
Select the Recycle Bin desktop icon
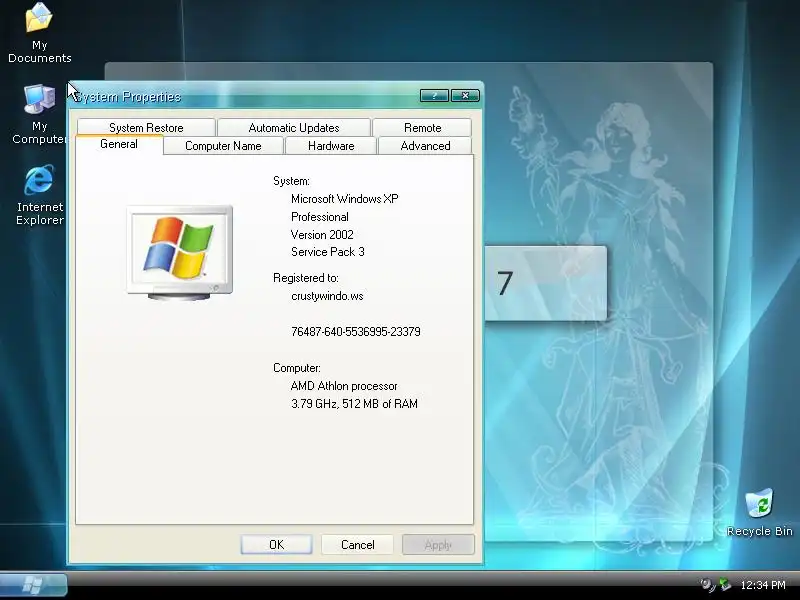tap(759, 513)
